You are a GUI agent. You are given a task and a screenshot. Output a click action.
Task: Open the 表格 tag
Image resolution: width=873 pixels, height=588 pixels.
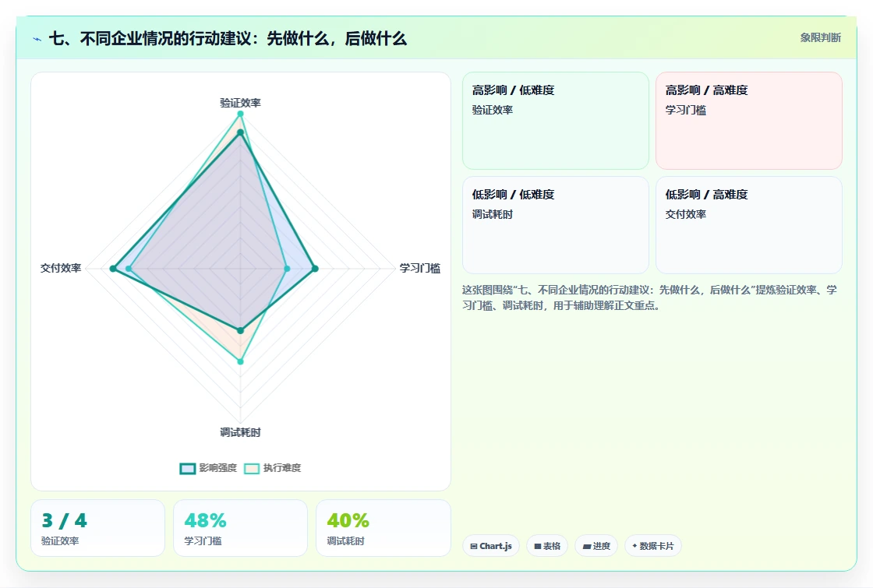(x=547, y=546)
